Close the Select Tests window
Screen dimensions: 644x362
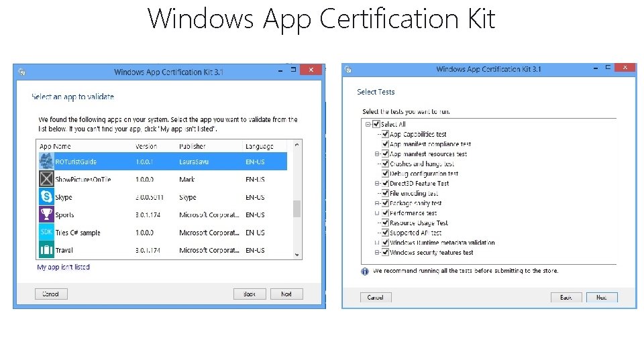[625, 68]
